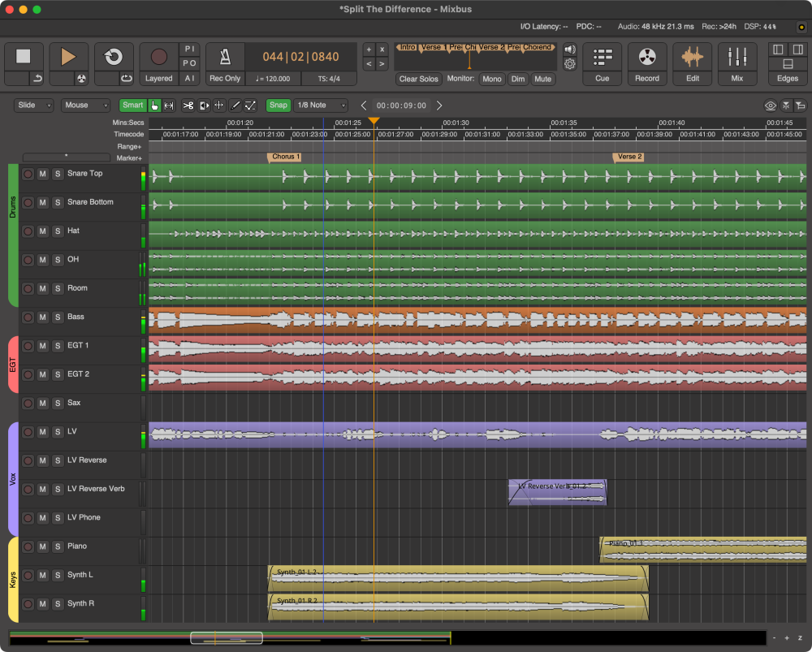Image resolution: width=812 pixels, height=652 pixels.
Task: Stop transport playback
Action: tap(23, 57)
